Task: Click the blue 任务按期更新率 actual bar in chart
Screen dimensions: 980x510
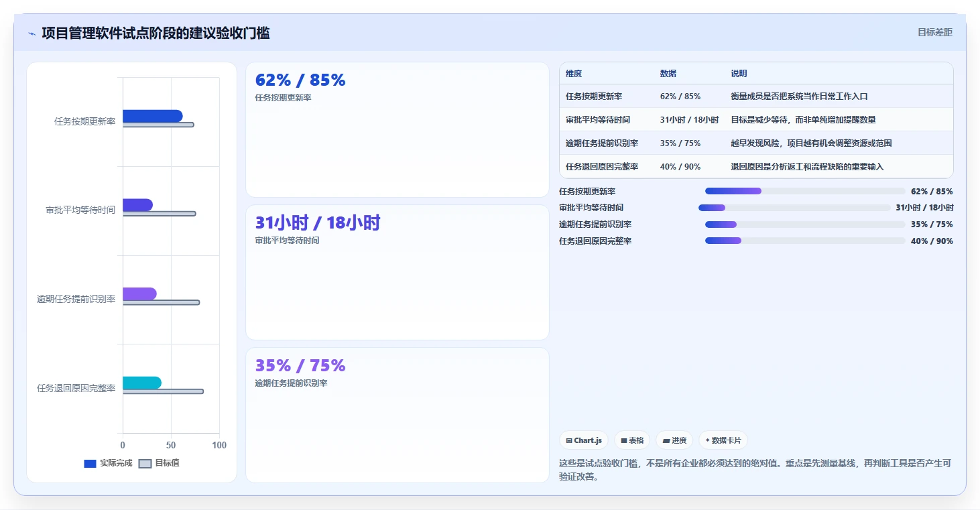Action: tap(152, 116)
